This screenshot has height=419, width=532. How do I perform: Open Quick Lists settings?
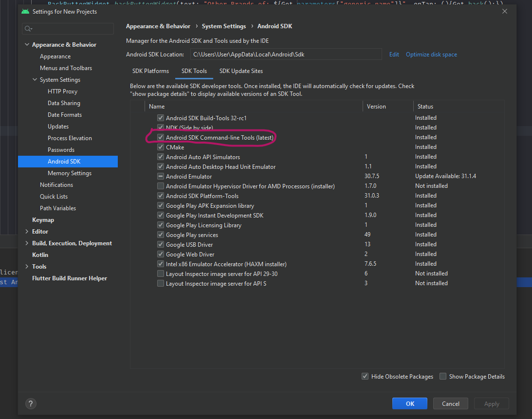(x=54, y=197)
